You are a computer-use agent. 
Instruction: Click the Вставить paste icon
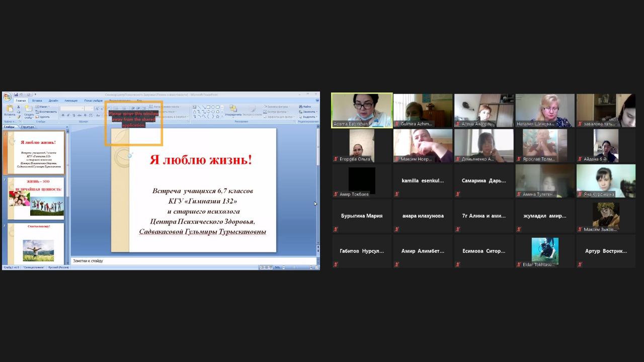10,110
